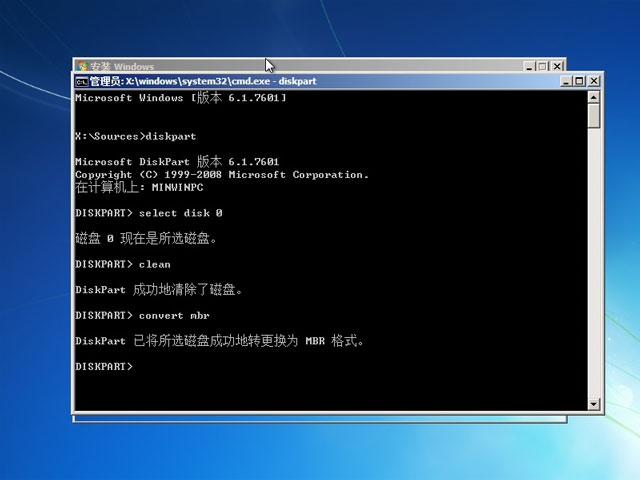640x480 pixels.
Task: Click "DiskPart 成功地清除了磁盘" message
Action: pyautogui.click(x=159, y=290)
